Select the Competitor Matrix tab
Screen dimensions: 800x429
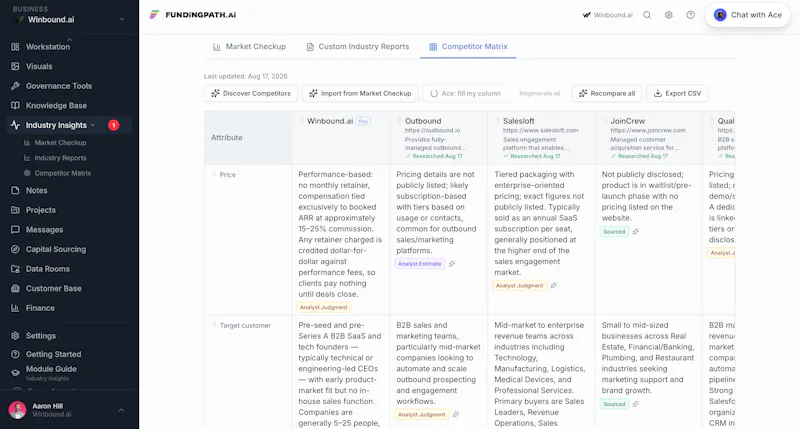point(468,46)
